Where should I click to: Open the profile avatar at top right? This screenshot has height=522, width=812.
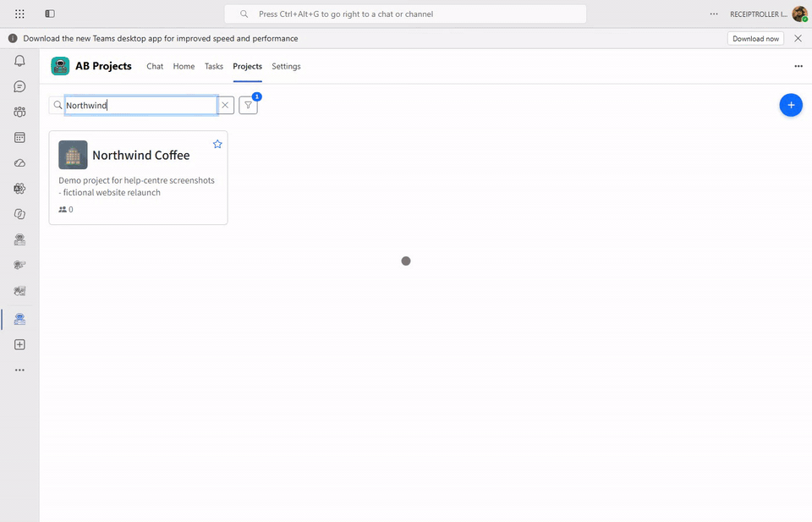tap(799, 14)
